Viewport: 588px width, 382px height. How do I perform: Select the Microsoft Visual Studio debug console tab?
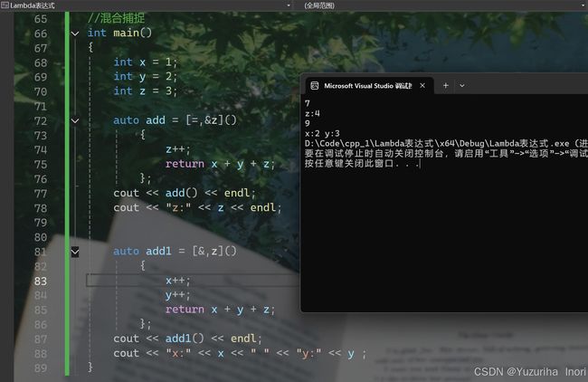tap(368, 86)
